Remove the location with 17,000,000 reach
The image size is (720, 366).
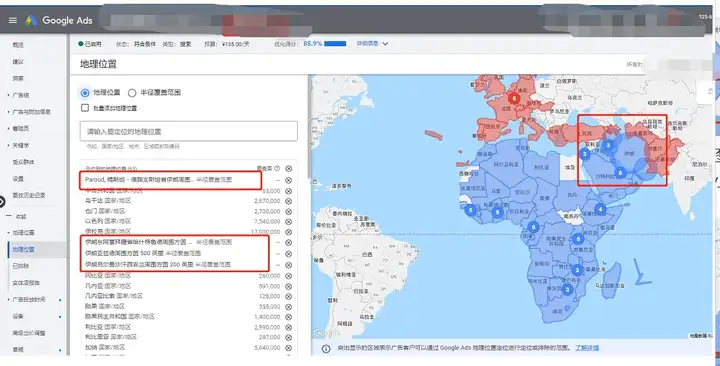click(288, 231)
